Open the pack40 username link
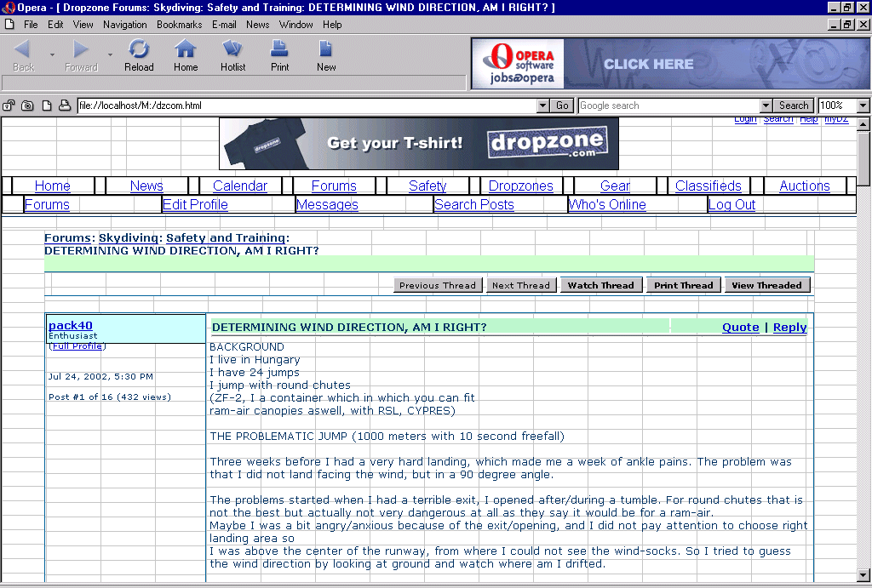872x588 pixels. [x=71, y=325]
